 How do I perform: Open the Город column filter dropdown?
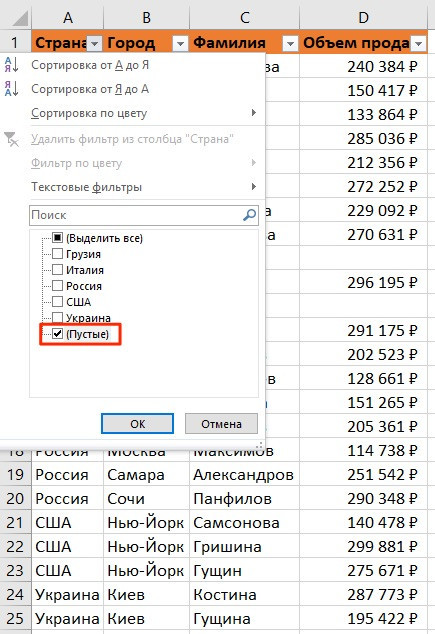[x=180, y=43]
